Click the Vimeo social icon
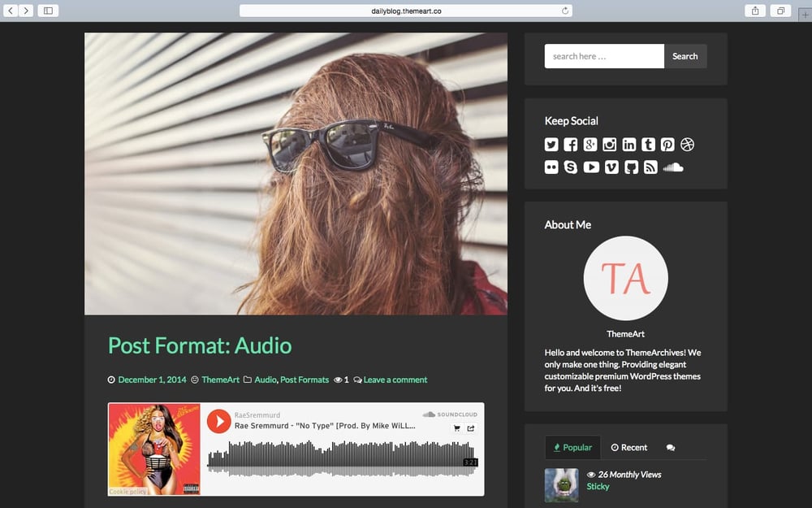 pyautogui.click(x=611, y=167)
